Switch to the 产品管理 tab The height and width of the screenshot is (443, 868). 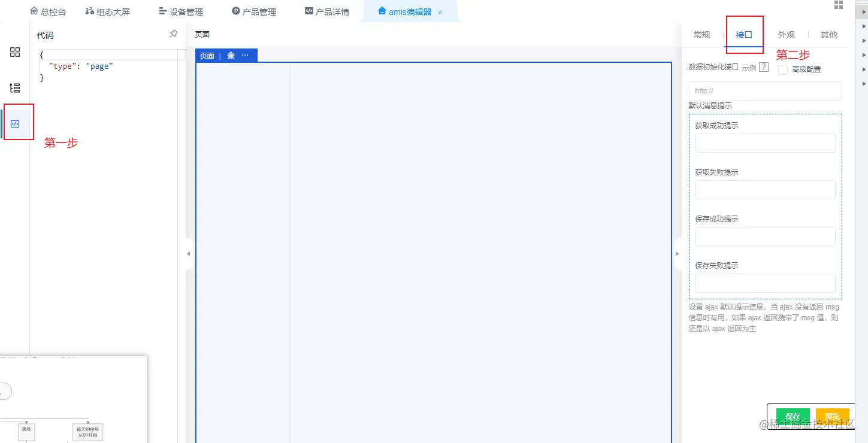[x=254, y=11]
